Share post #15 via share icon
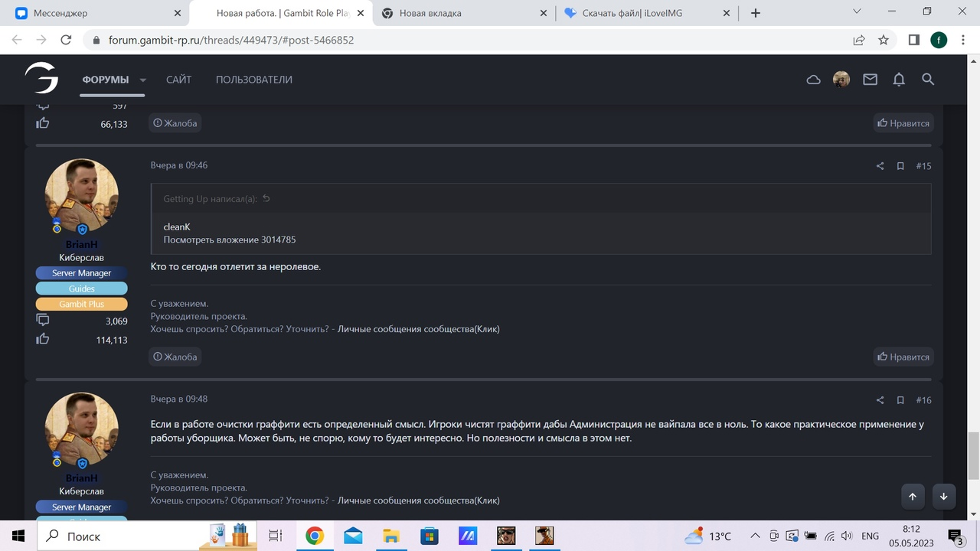This screenshot has height=551, width=980. tap(880, 166)
